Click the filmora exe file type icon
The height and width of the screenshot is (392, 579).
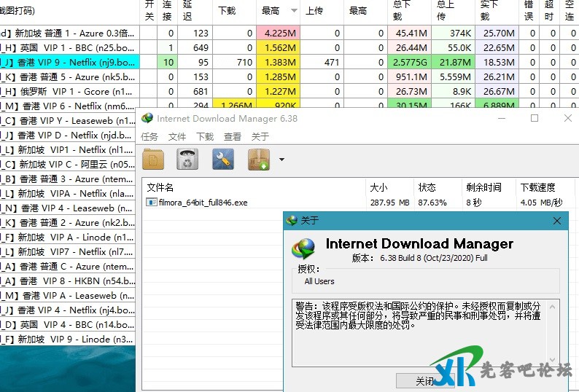[x=152, y=203]
